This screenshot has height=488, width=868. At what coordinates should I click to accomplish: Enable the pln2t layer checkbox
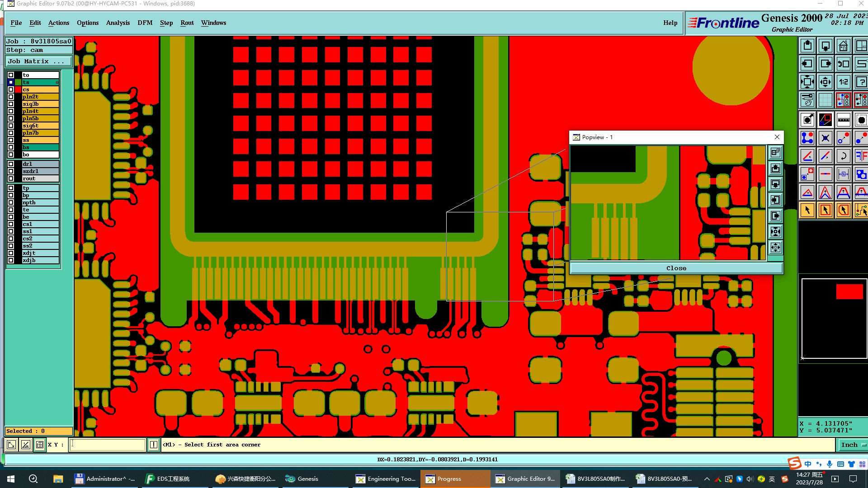point(11,97)
